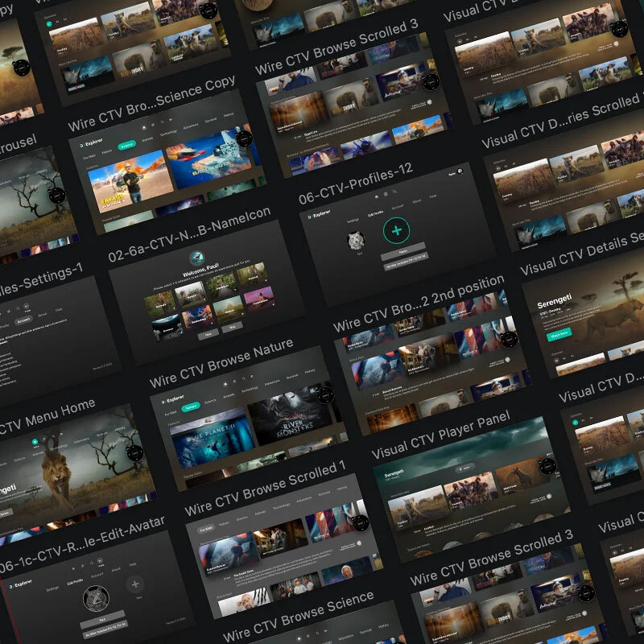Click the remote d-pad overlay in the lower Wire CTV Browse Scrolled 3
The height and width of the screenshot is (644, 644).
coord(586,593)
